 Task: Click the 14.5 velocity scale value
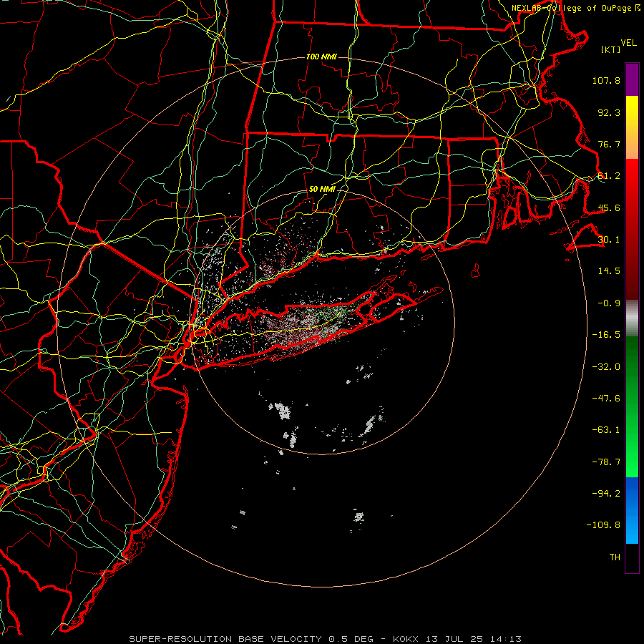(x=609, y=271)
